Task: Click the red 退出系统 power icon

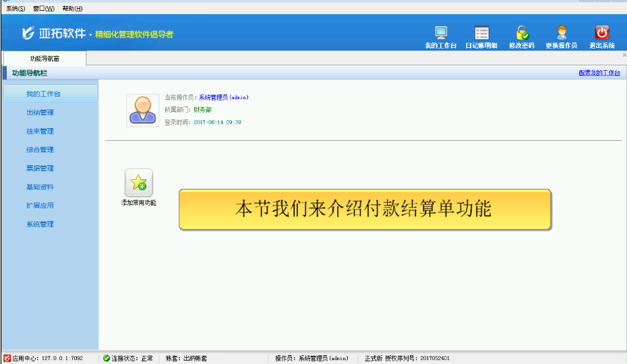Action: (x=602, y=32)
